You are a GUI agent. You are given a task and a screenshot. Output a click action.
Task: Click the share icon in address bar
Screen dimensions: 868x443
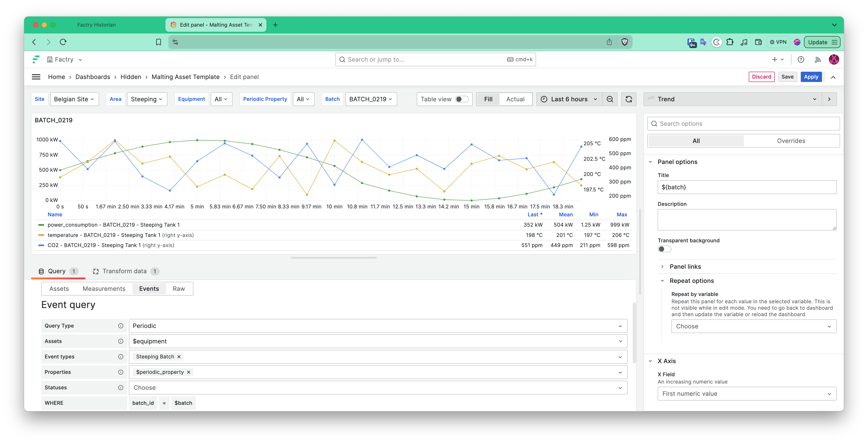point(609,42)
